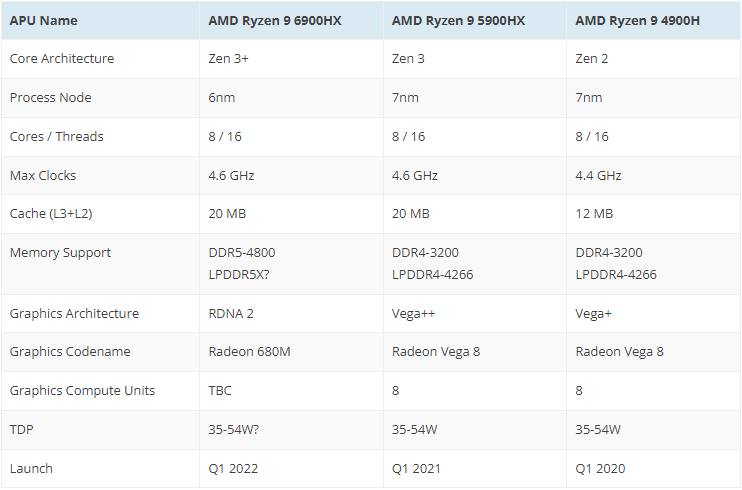
Task: Select the Q1 2022 launch cell
Action: [231, 468]
